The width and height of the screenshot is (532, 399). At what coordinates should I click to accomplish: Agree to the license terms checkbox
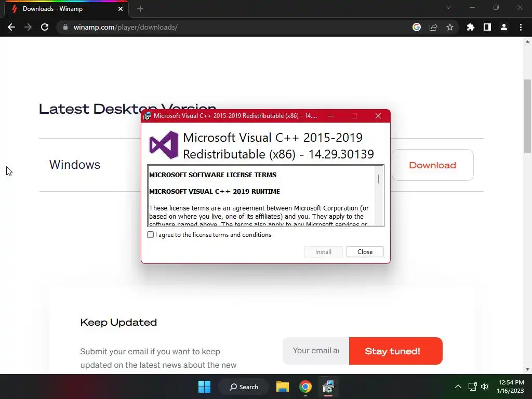click(x=150, y=234)
